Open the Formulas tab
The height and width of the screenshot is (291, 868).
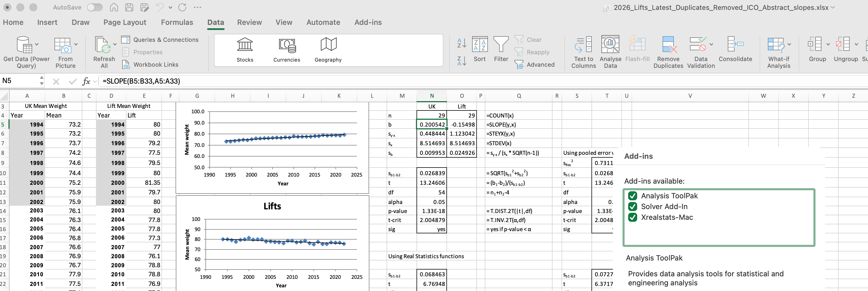(177, 22)
